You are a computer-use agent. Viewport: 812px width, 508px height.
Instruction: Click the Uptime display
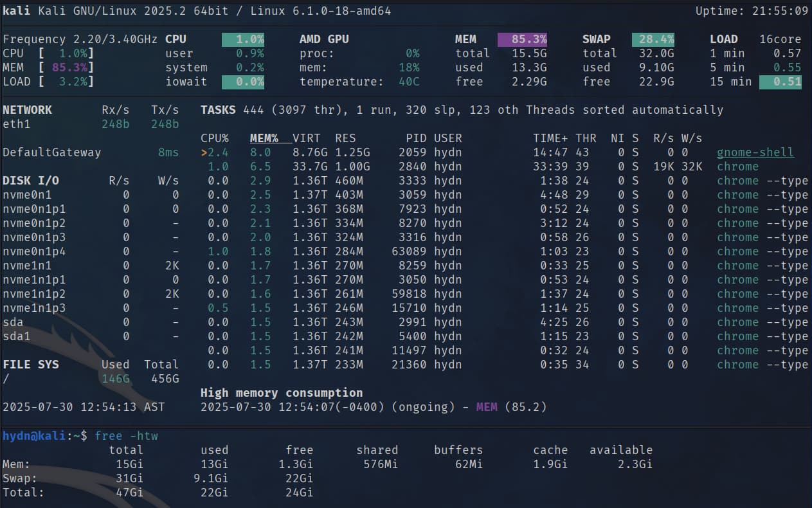click(752, 11)
